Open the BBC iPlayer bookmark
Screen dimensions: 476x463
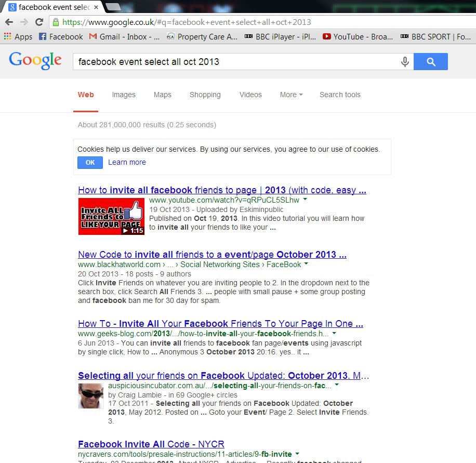pos(280,37)
